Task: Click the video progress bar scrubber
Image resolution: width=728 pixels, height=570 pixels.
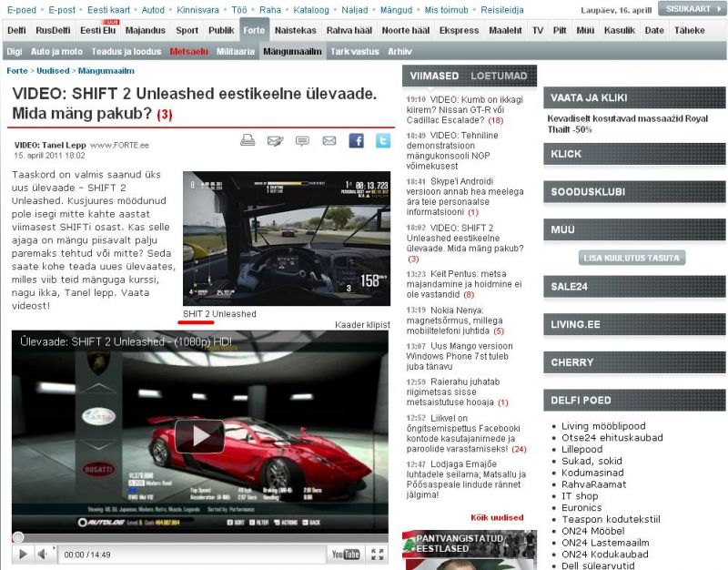Action: pyautogui.click(x=18, y=537)
